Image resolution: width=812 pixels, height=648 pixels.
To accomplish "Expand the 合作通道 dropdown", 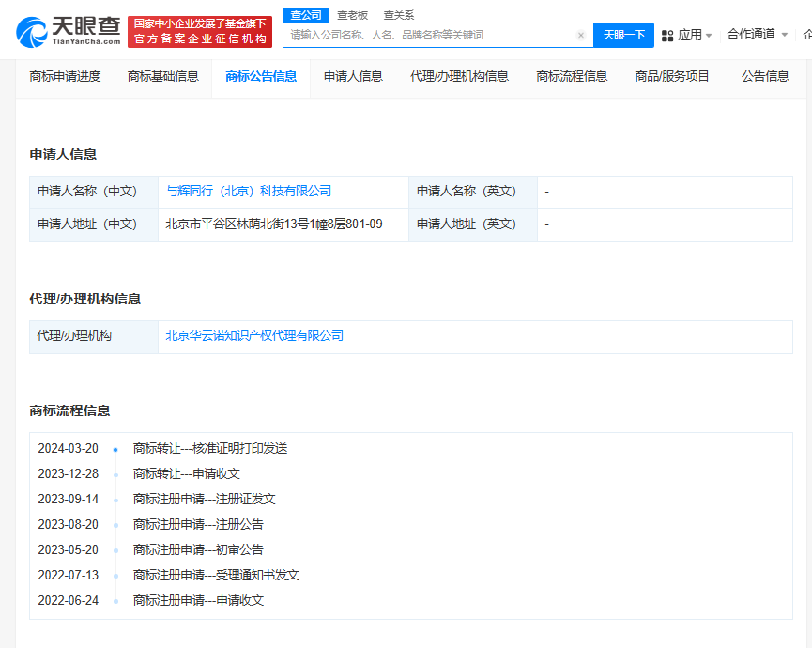I will point(785,34).
